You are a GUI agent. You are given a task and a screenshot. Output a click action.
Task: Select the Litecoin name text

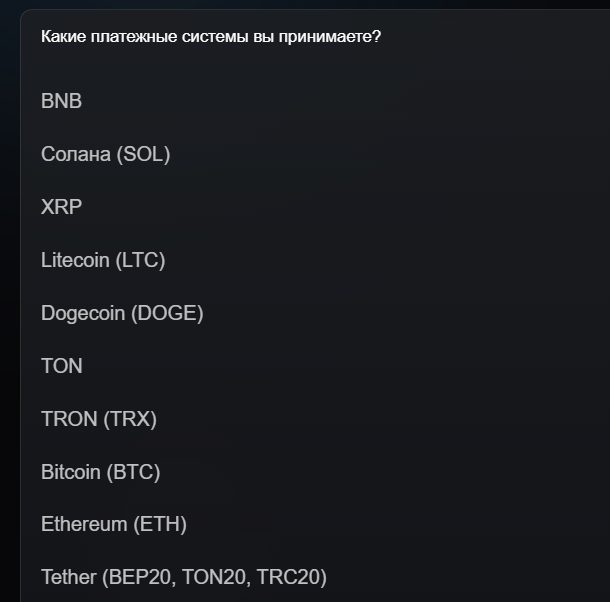[x=76, y=260]
